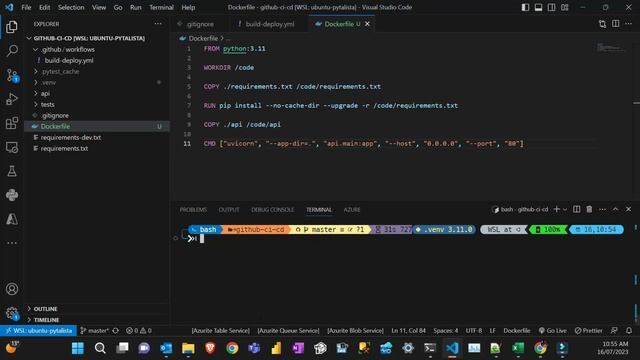
Task: Open terminal panel more actions
Action: click(x=602, y=209)
